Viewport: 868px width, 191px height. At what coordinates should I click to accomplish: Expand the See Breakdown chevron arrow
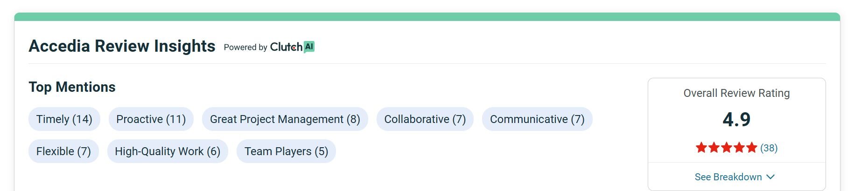(x=770, y=177)
